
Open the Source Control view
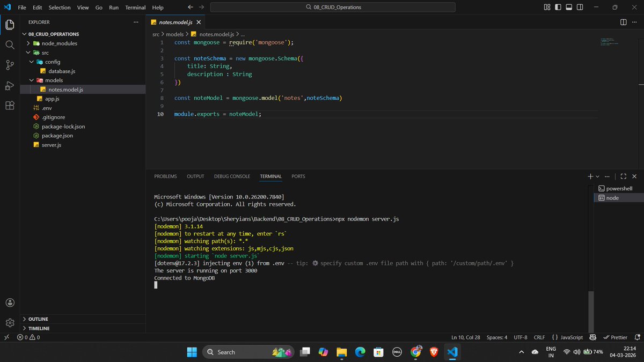(x=10, y=65)
